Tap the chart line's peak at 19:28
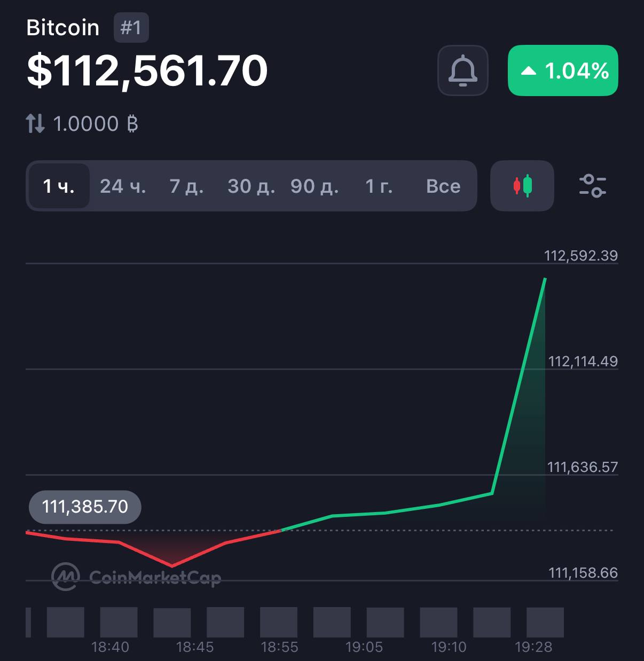The width and height of the screenshot is (644, 661). tap(545, 279)
